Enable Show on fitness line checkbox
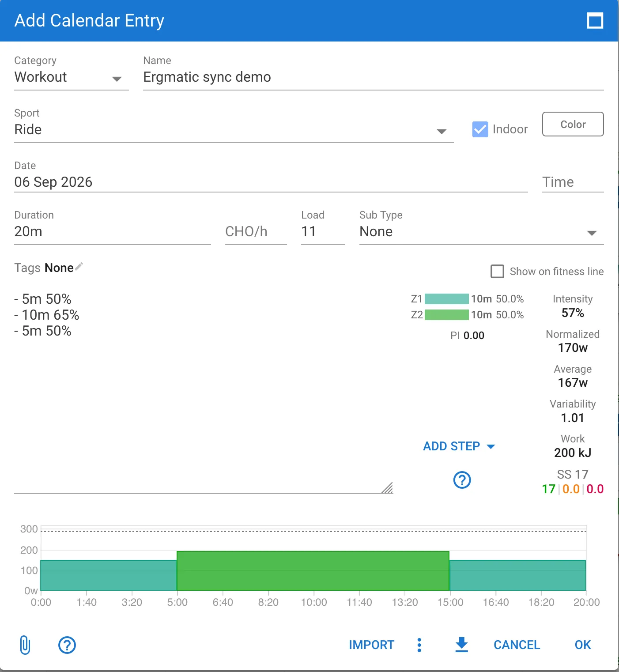This screenshot has height=672, width=619. (x=497, y=271)
